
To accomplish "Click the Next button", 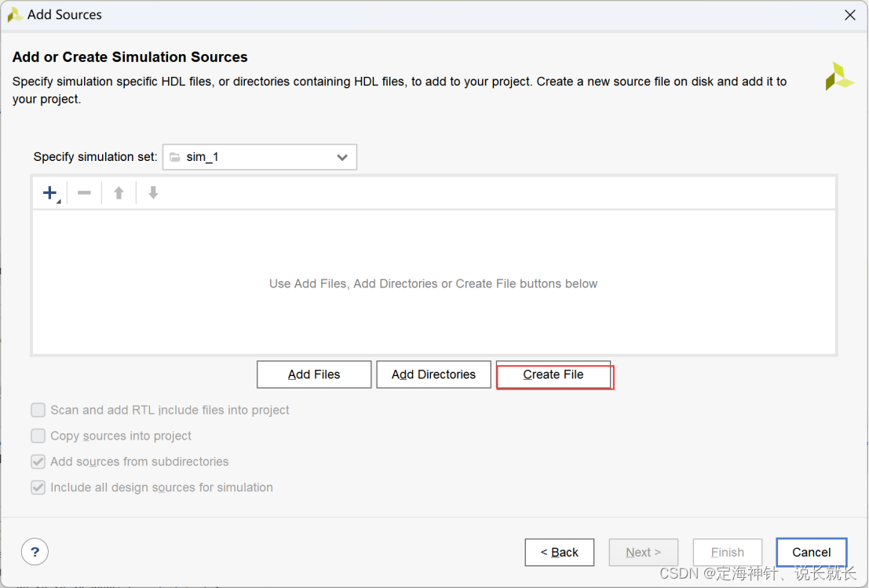I will coord(644,553).
